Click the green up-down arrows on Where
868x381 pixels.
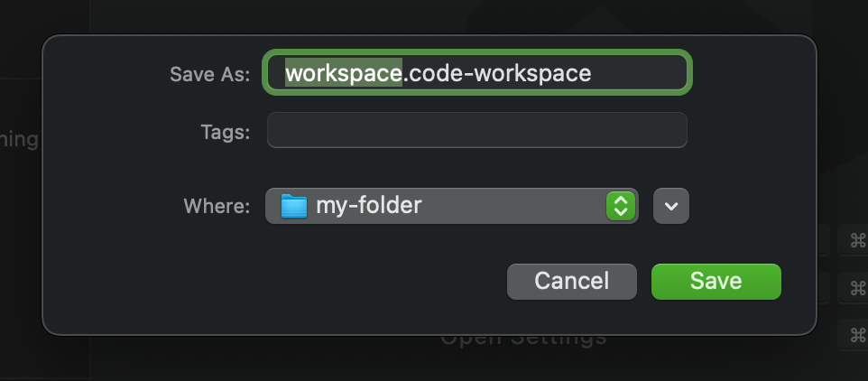[x=620, y=206]
